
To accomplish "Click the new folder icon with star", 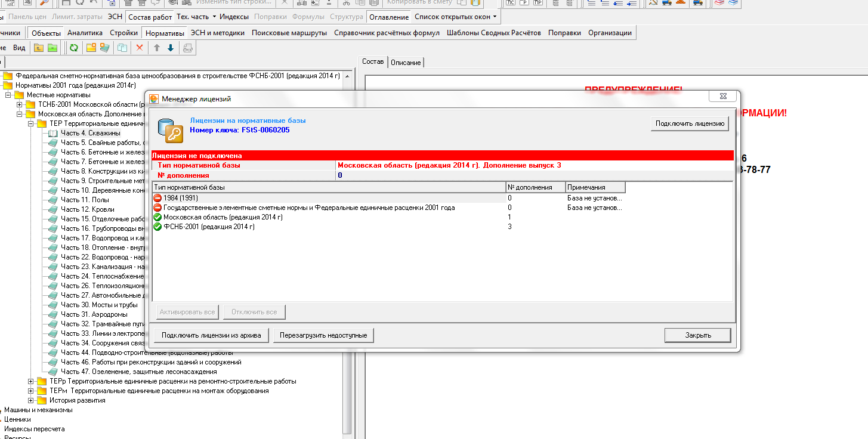I will (x=91, y=48).
